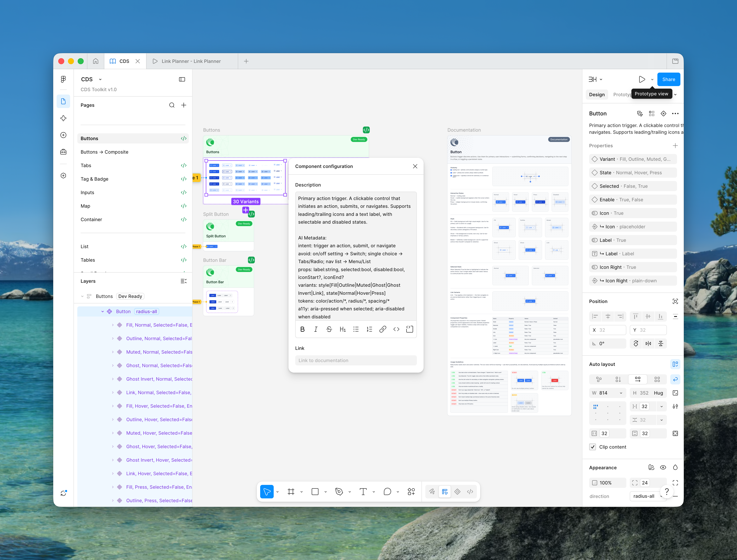Click the rotation 0° field
This screenshot has height=560, width=737.
tap(608, 344)
